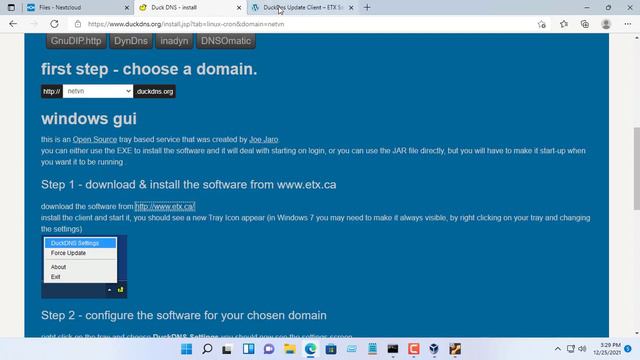The width and height of the screenshot is (640, 360).
Task: Open the browser profile icon
Action: point(606,24)
